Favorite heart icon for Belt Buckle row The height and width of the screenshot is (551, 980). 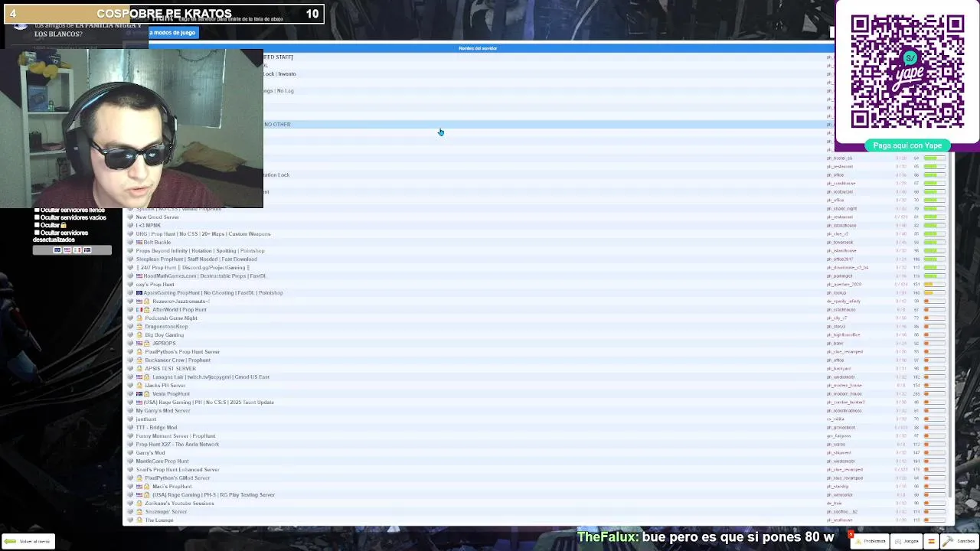pyautogui.click(x=130, y=243)
